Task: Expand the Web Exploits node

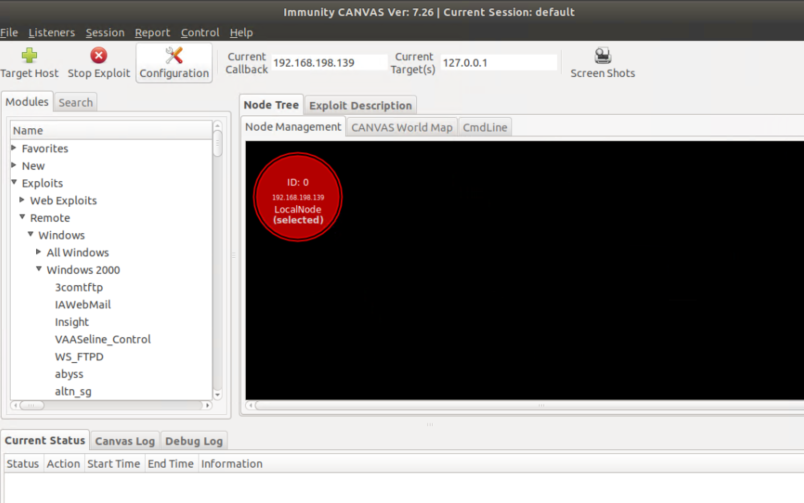Action: tap(22, 199)
